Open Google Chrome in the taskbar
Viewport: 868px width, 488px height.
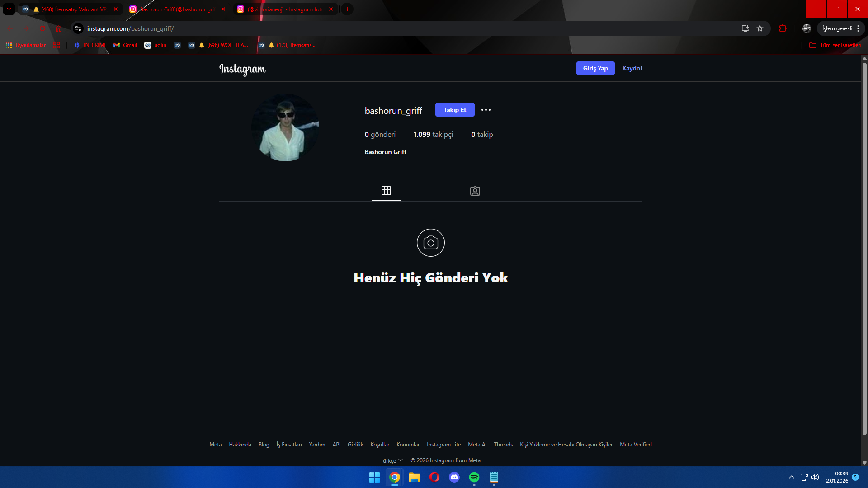(395, 477)
